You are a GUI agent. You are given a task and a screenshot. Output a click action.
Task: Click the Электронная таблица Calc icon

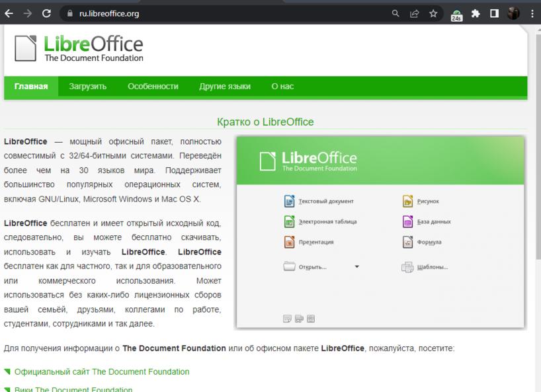tap(289, 221)
